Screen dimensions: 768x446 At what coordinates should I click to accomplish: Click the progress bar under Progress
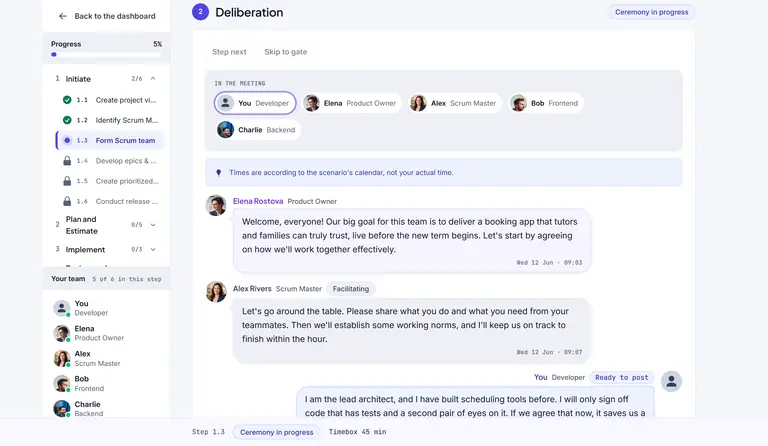click(x=106, y=55)
